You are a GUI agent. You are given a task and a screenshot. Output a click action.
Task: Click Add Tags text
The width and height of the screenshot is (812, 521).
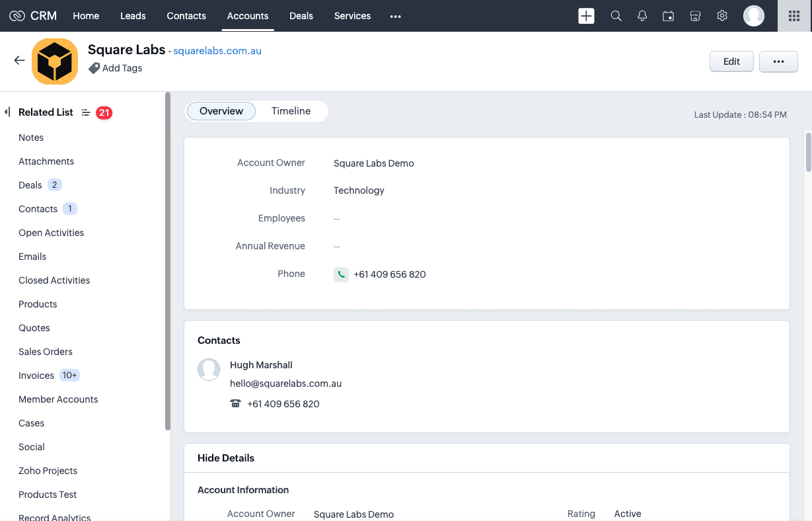click(x=122, y=68)
